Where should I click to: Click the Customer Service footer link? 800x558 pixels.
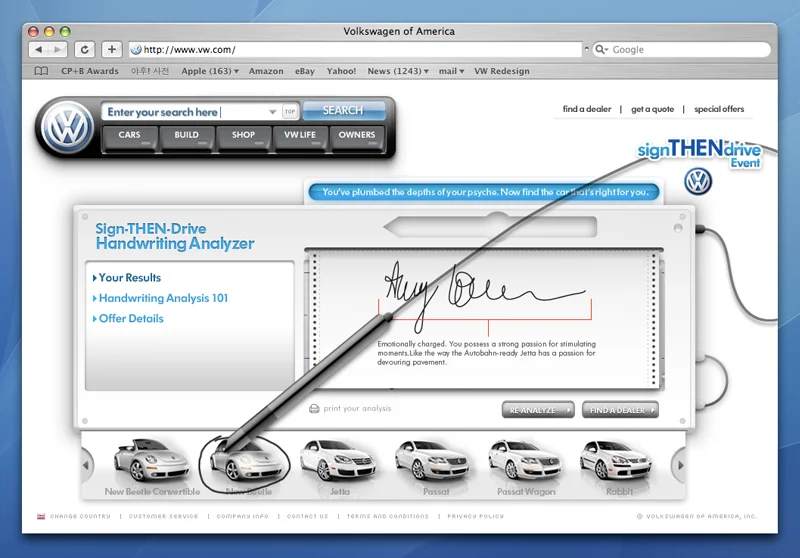point(163,516)
